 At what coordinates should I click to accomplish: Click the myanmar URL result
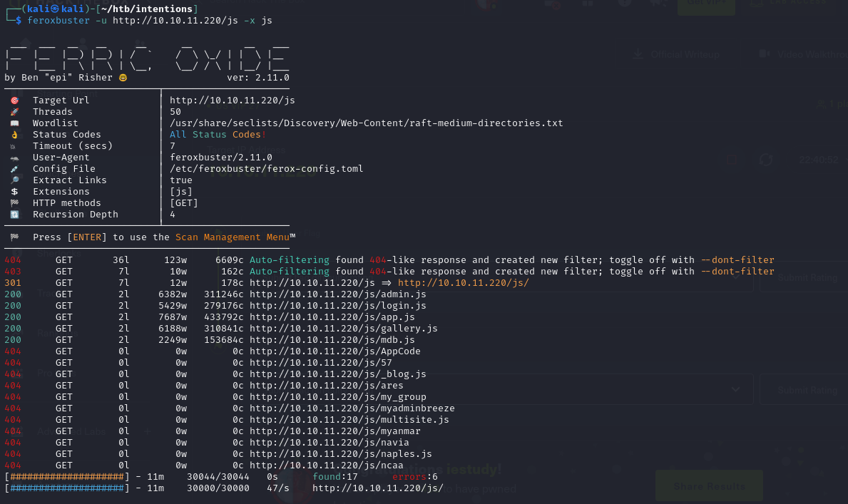(334, 431)
